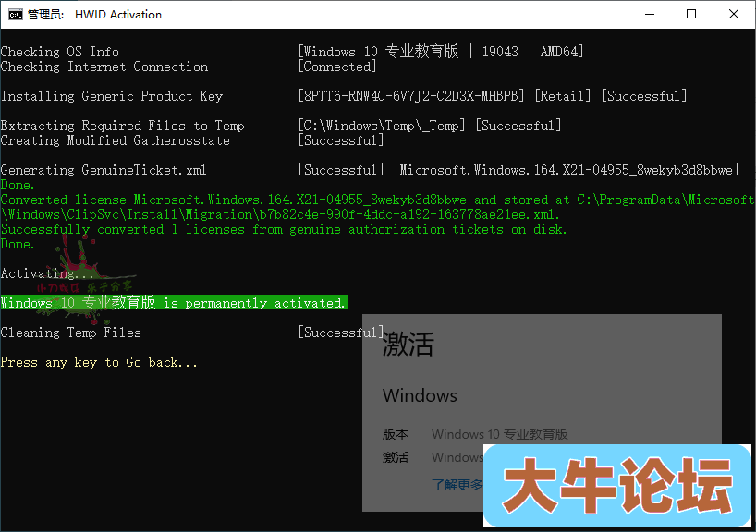Viewport: 756px width, 532px height.
Task: Click the '[C:\Windows\Temp\_Temp]' path text
Action: (x=382, y=126)
